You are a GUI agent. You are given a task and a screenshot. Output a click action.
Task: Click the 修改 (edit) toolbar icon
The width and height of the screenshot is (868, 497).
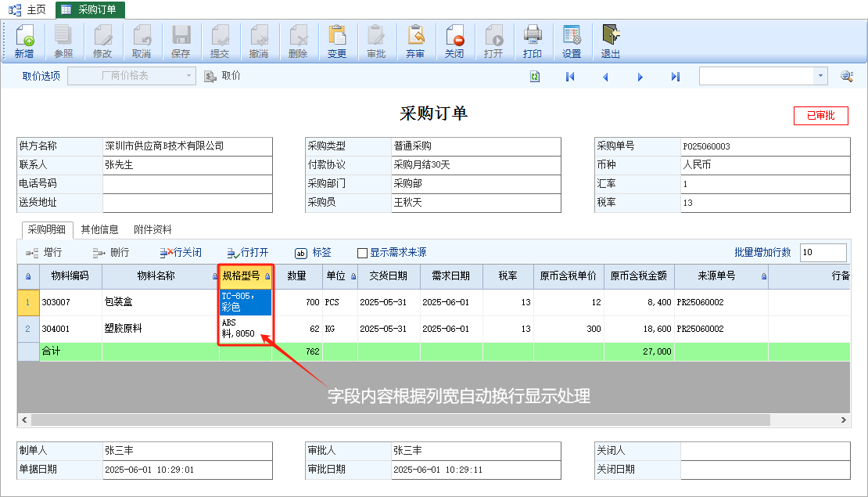[x=102, y=41]
